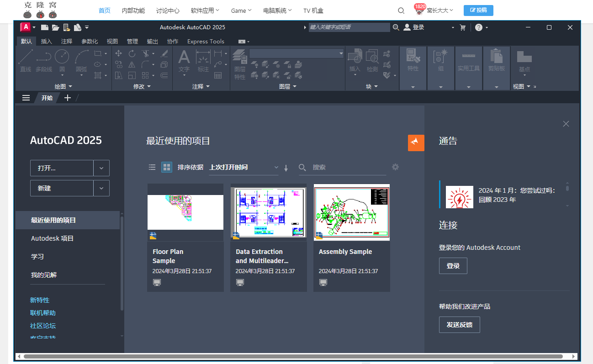Screen dimensions: 593x364
Task: Add a new drawing tab with plus icon
Action: pos(67,98)
